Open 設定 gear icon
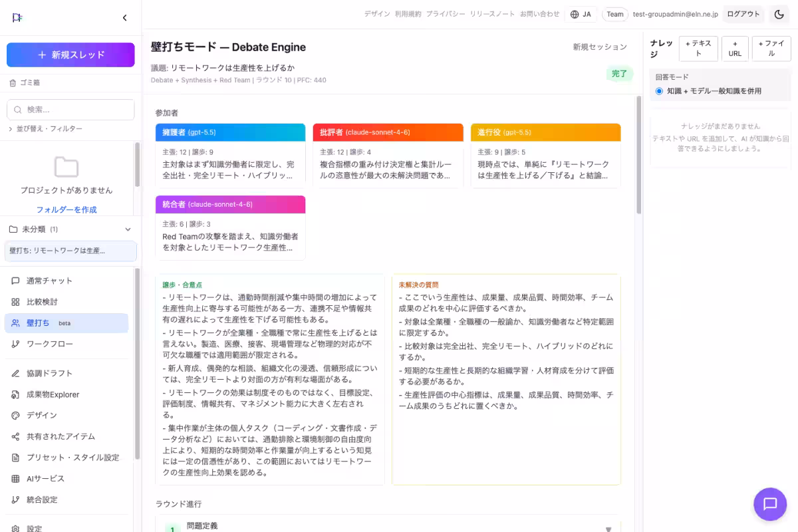This screenshot has width=798, height=532. [15, 529]
